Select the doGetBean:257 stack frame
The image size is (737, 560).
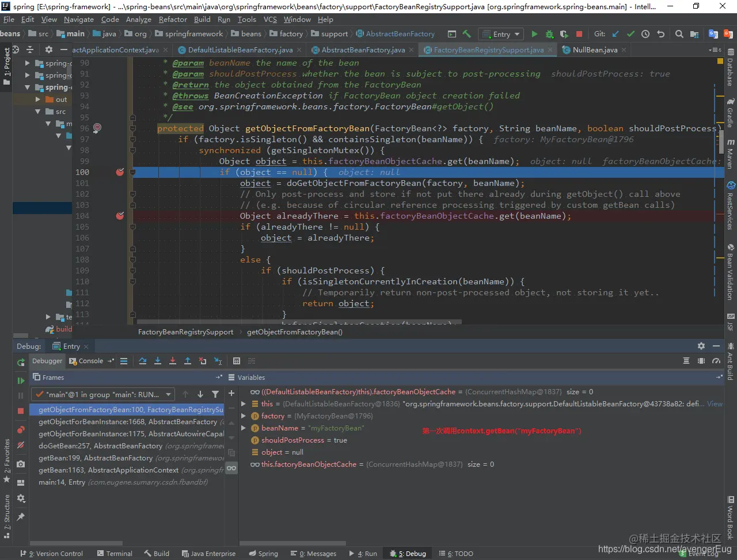point(100,446)
